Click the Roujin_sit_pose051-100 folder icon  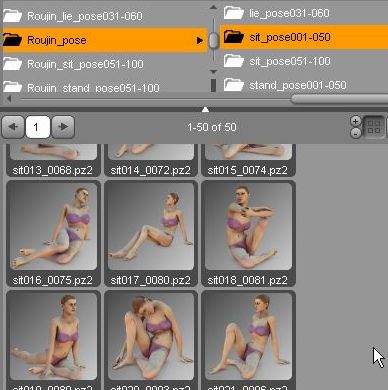tap(12, 64)
